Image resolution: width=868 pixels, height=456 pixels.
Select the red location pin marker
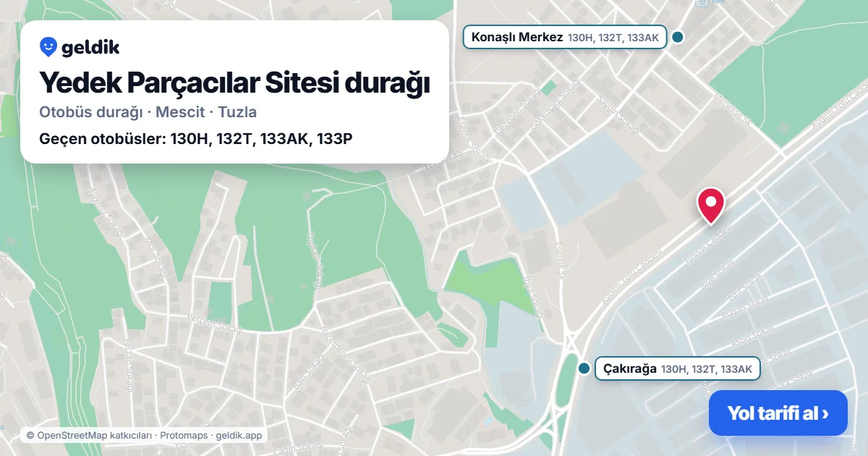710,206
